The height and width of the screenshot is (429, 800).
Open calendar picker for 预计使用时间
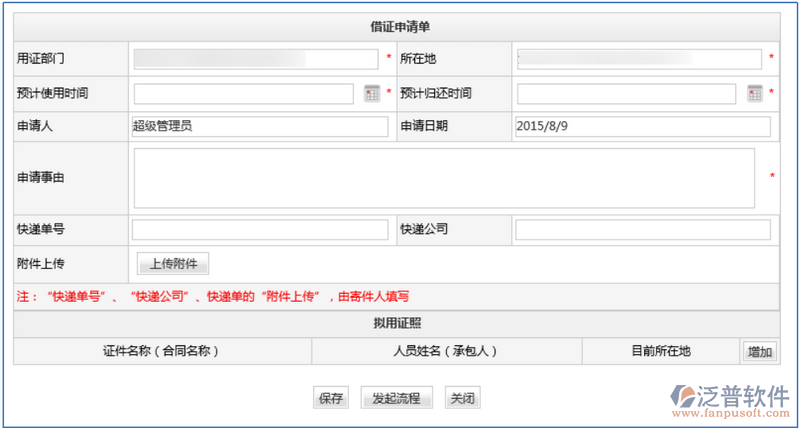click(x=372, y=93)
